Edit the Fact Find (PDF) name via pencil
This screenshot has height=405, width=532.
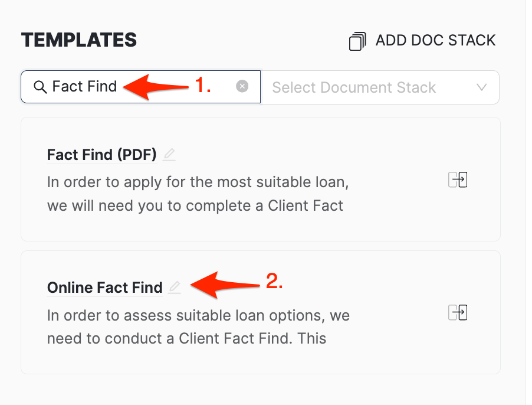[x=169, y=155]
